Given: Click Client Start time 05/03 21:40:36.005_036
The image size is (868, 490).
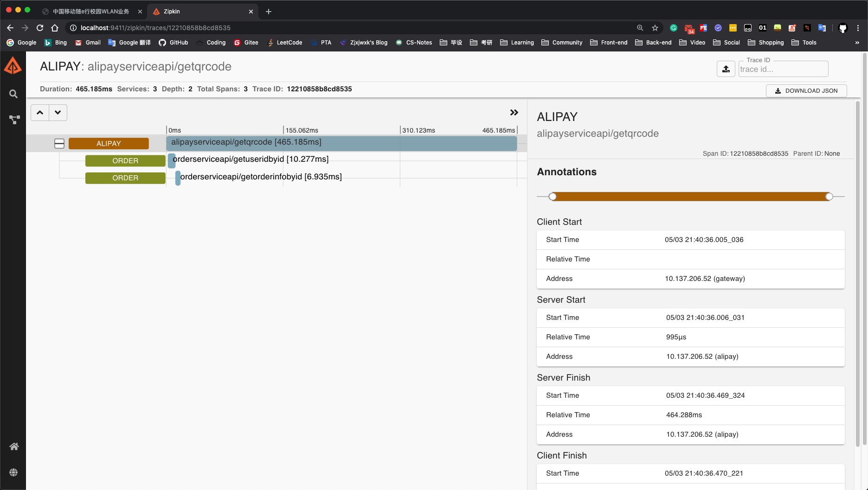Looking at the screenshot, I should (x=704, y=240).
